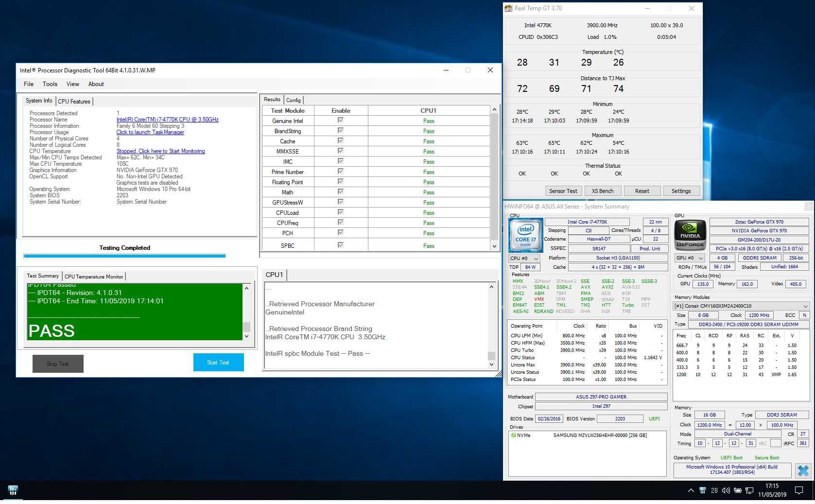Toggle the CPUFreq enable checkbox
This screenshot has width=815, height=504.
click(341, 223)
